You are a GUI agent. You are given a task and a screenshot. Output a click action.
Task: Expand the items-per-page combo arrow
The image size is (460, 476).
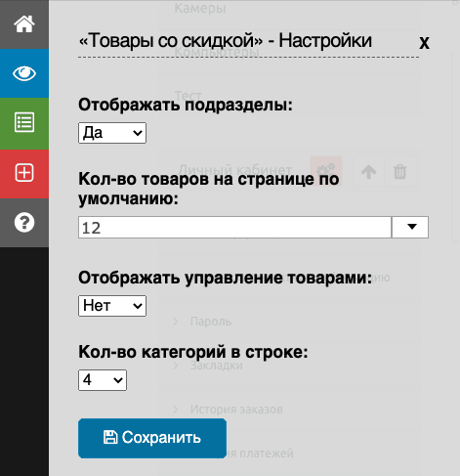[x=410, y=228]
